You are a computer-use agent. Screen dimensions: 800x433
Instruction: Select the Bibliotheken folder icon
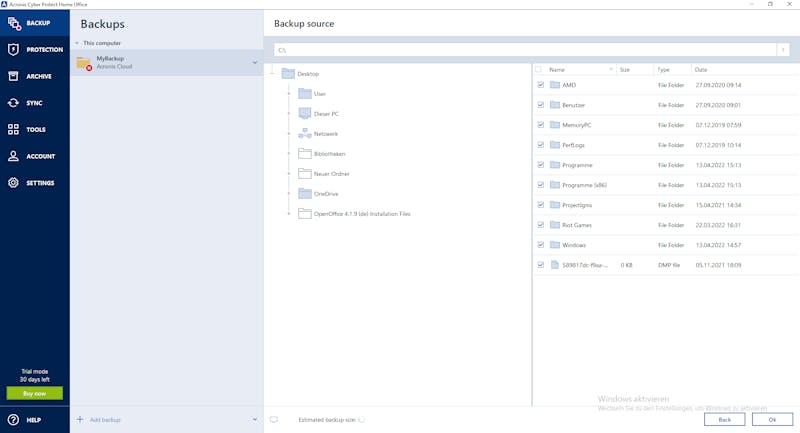point(305,154)
